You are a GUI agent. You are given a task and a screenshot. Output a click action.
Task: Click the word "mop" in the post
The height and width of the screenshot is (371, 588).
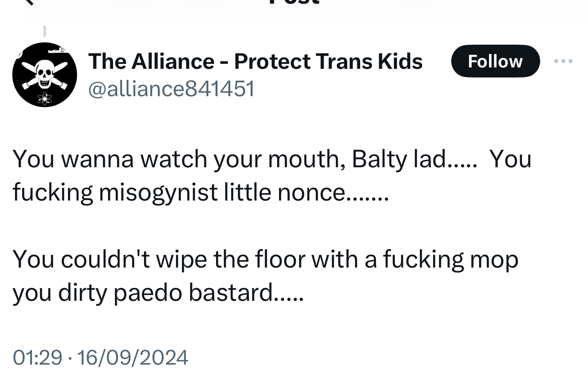pos(494,260)
